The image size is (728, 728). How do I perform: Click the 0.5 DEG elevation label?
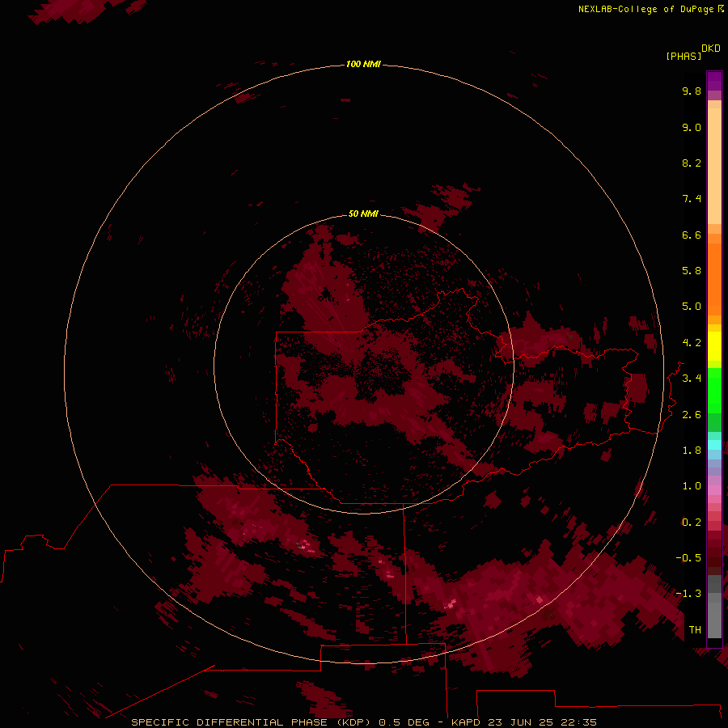click(404, 722)
